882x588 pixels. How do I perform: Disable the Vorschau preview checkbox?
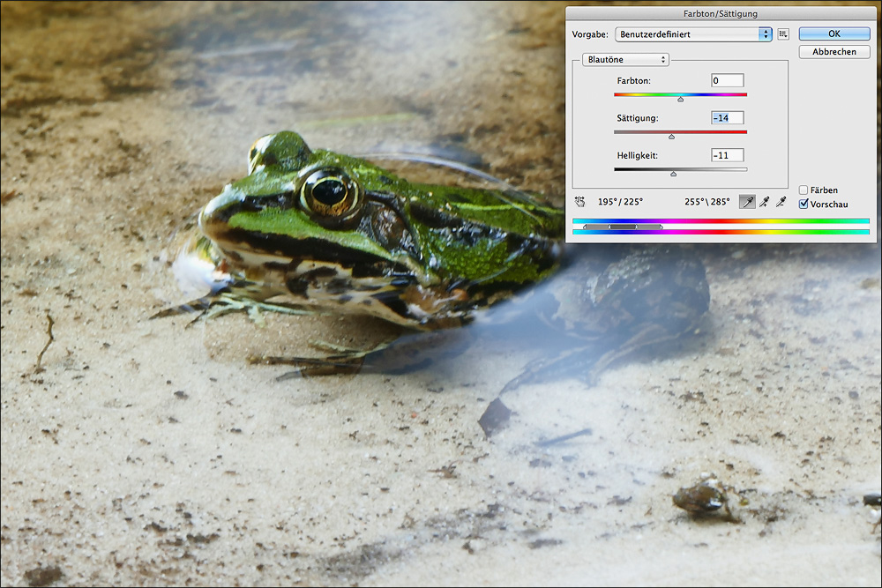pos(804,204)
